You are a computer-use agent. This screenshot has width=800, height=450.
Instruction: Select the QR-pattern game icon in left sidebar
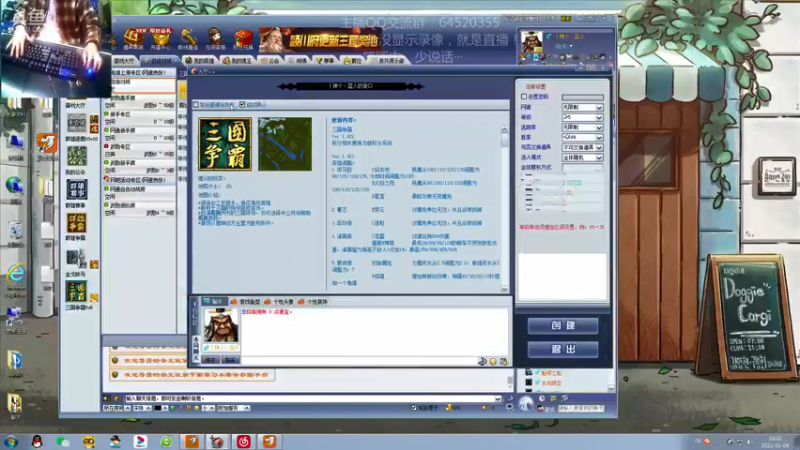point(77,123)
